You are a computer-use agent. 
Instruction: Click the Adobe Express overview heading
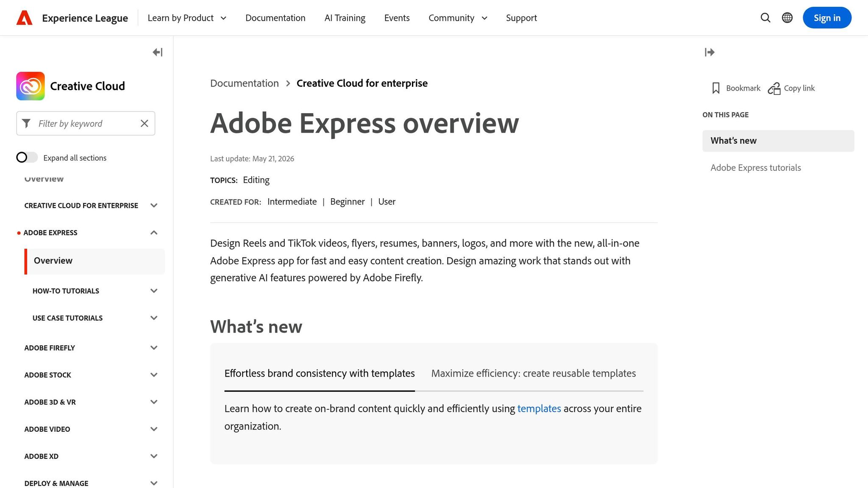(364, 123)
